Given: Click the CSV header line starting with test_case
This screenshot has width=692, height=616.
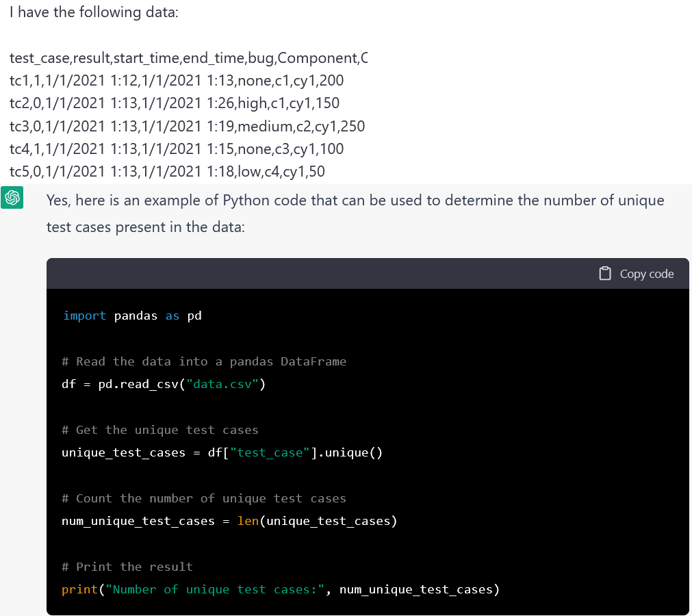Looking at the screenshot, I should pos(188,58).
